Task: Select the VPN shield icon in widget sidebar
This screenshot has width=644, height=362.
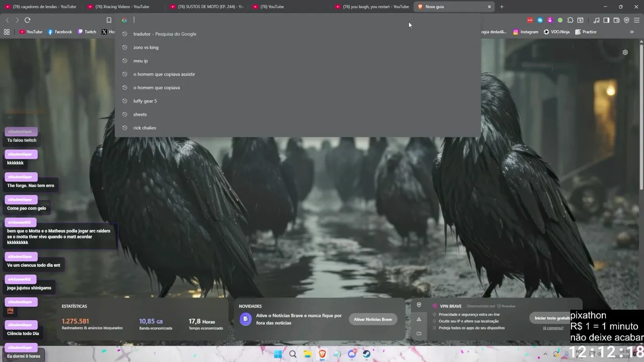Action: pyautogui.click(x=419, y=305)
